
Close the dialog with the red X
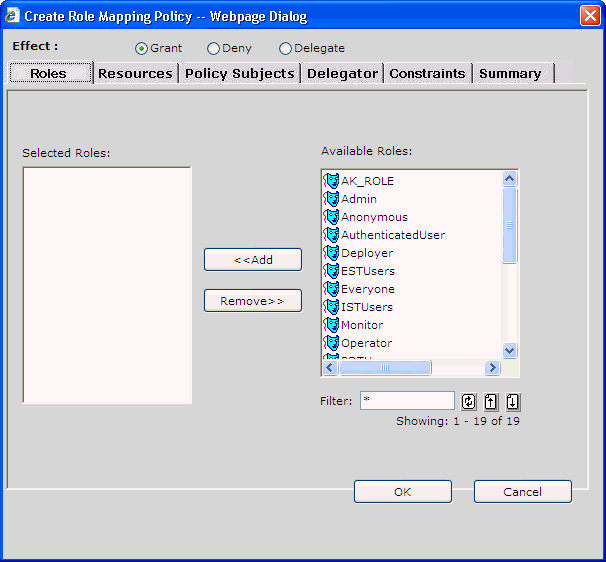coord(590,16)
